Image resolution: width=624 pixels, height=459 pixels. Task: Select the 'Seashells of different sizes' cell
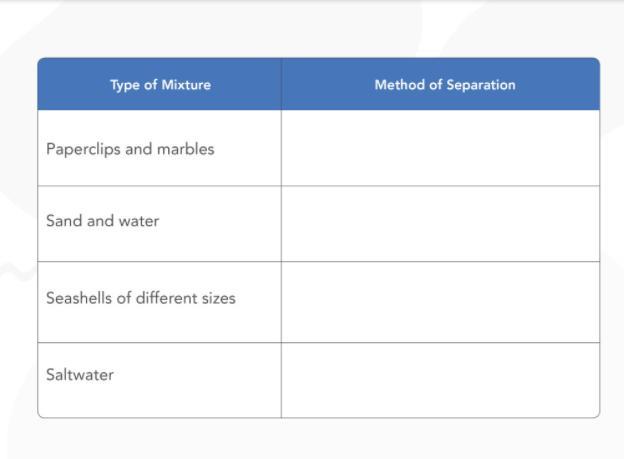pyautogui.click(x=160, y=302)
